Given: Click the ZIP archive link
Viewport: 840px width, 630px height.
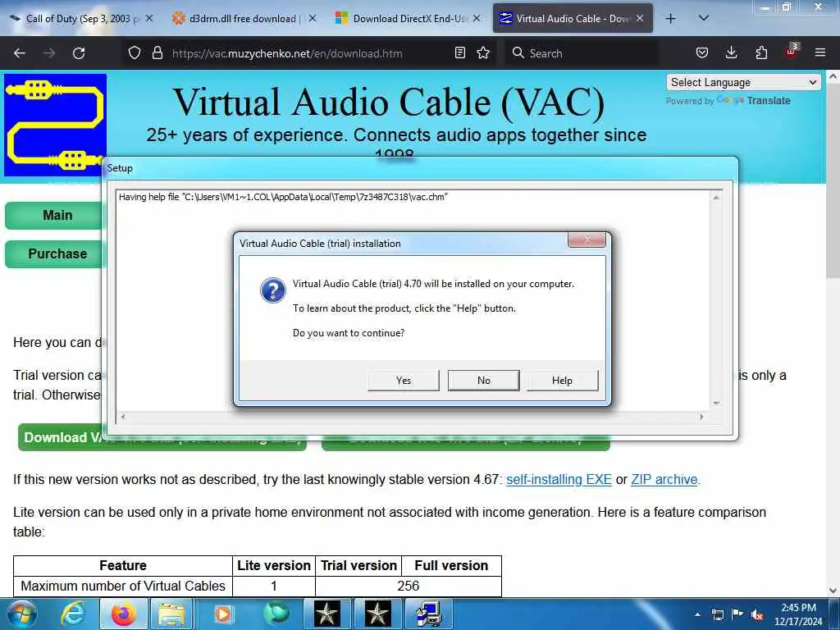Looking at the screenshot, I should (x=664, y=479).
